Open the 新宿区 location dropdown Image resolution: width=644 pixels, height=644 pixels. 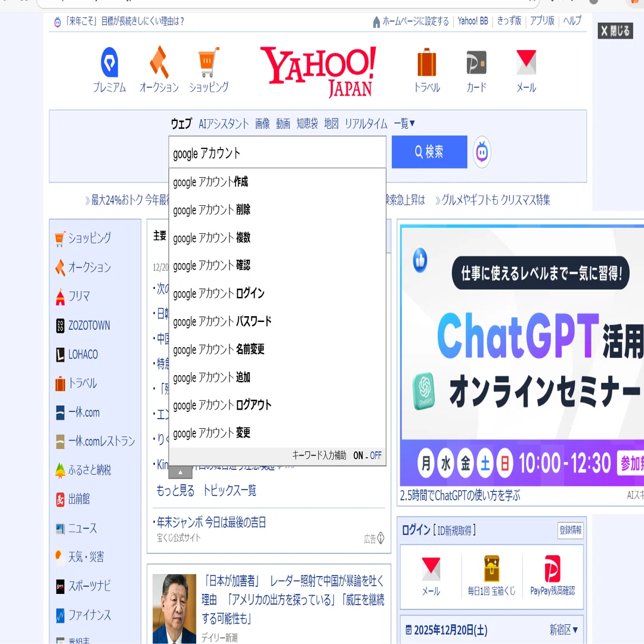[x=563, y=630]
